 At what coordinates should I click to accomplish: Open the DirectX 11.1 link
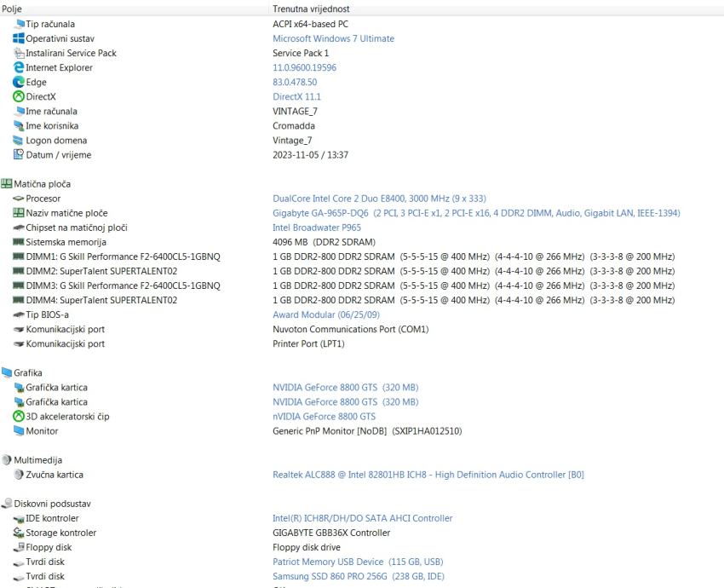(x=296, y=96)
